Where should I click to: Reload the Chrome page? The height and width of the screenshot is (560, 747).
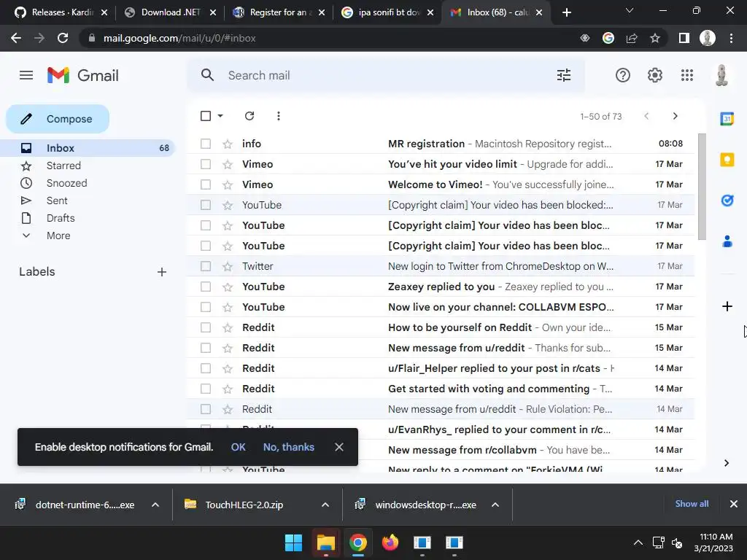click(63, 38)
